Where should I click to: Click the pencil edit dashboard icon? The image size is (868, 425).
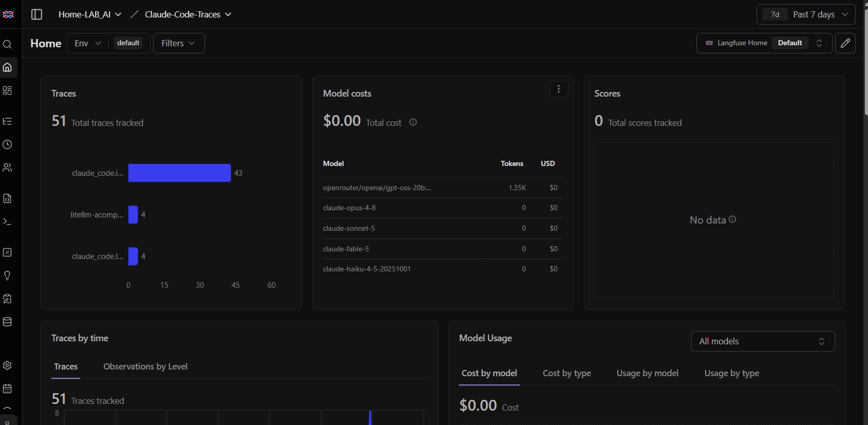(x=845, y=43)
